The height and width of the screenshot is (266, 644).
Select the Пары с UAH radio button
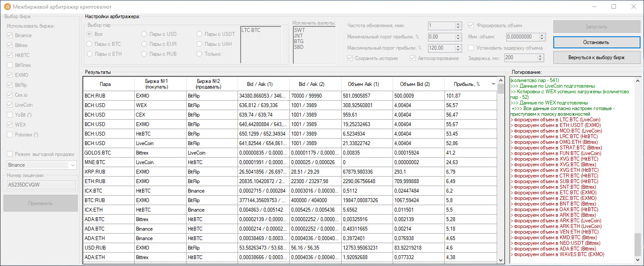199,44
